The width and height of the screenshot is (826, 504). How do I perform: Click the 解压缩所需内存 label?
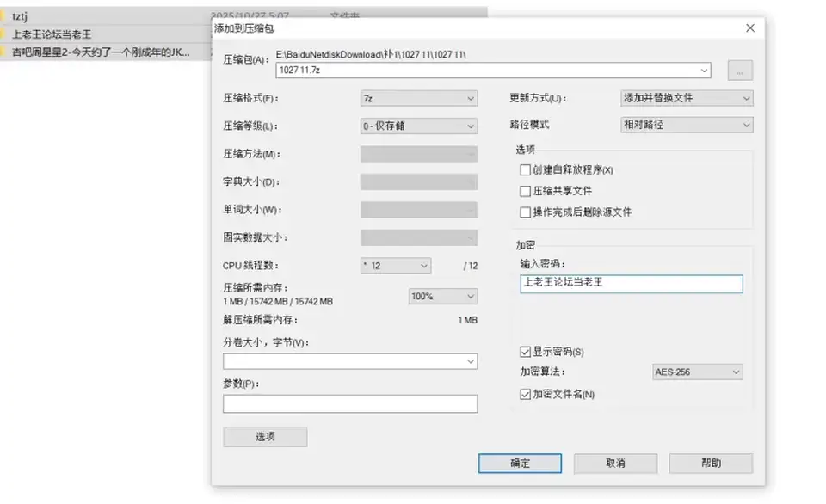[x=260, y=320]
